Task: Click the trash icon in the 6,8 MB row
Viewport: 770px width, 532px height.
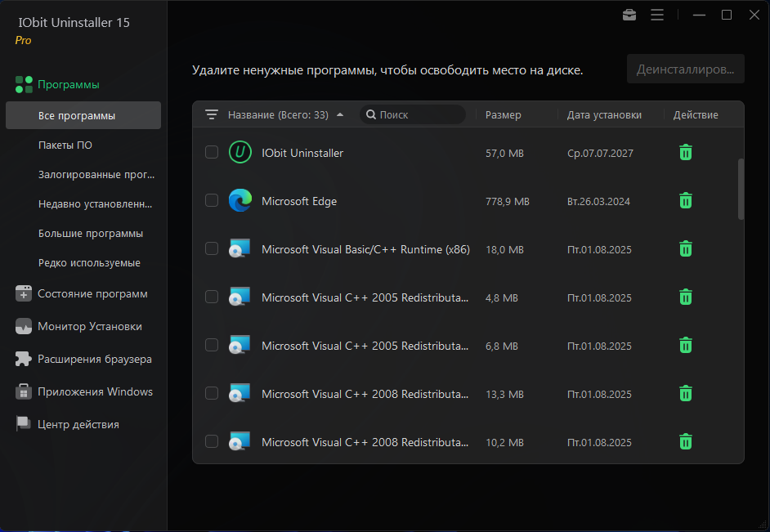Action: (686, 345)
